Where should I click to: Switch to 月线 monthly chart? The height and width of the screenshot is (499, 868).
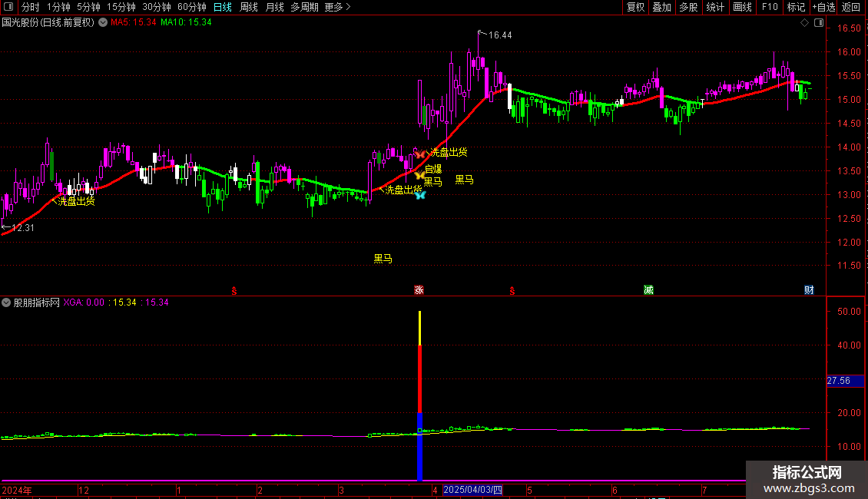point(274,7)
